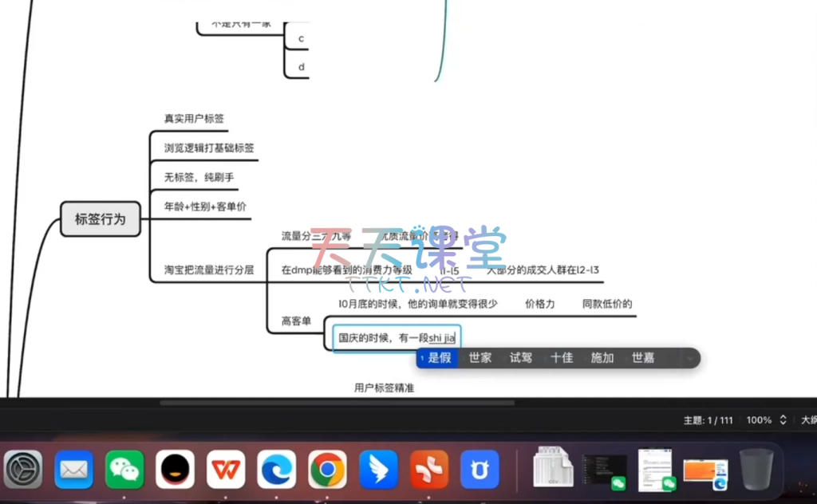Viewport: 817px width, 504px height.
Task: Open WeChat from the dock
Action: point(124,469)
